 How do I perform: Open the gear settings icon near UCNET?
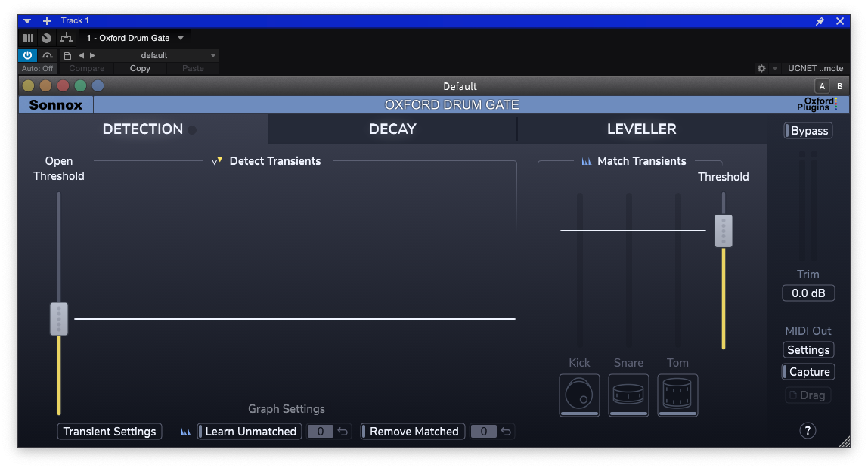pos(761,68)
